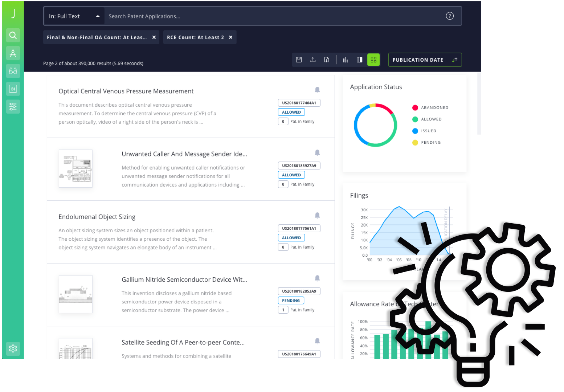Open the Gallium Nitride patent drawing thumbnail
This screenshot has width=564, height=392.
tap(75, 294)
